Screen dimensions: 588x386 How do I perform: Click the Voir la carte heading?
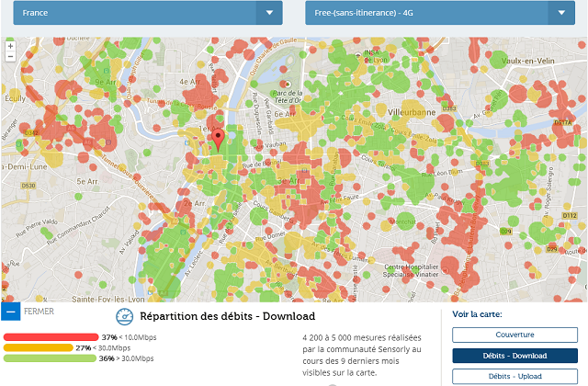pyautogui.click(x=477, y=314)
